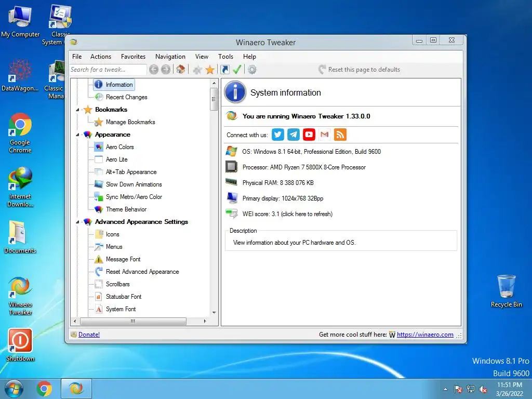Image resolution: width=532 pixels, height=399 pixels.
Task: Click the Gmail contact icon
Action: (324, 135)
